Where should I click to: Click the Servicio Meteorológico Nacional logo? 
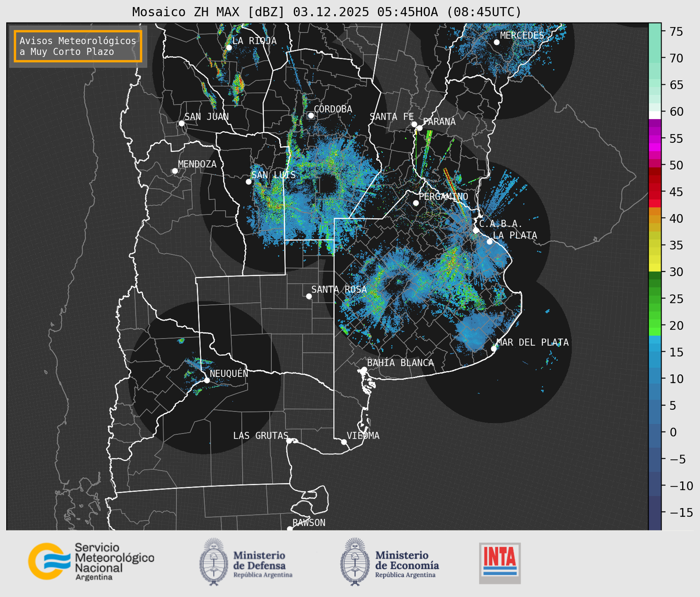91,561
